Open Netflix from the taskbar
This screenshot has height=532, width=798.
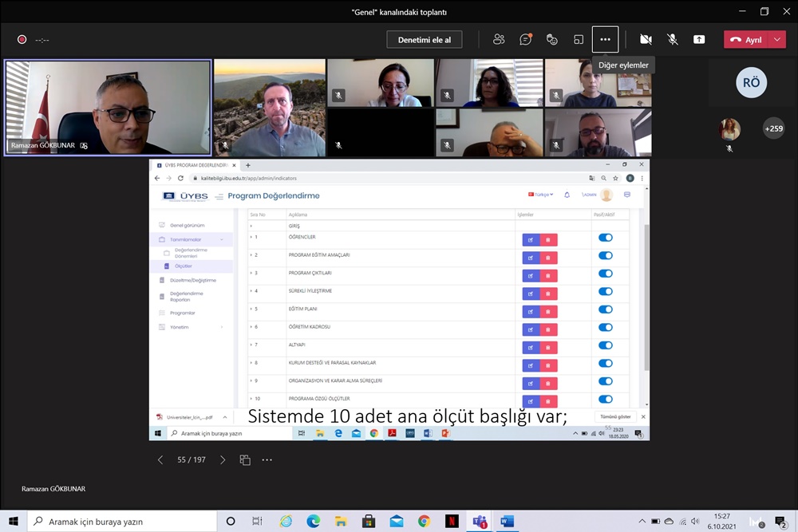pyautogui.click(x=452, y=522)
